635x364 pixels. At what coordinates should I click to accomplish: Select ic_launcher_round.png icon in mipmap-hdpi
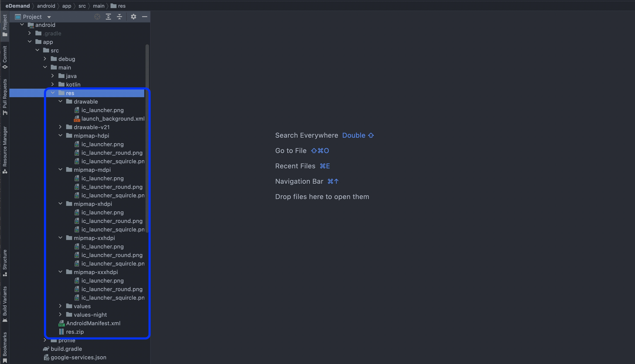point(77,153)
